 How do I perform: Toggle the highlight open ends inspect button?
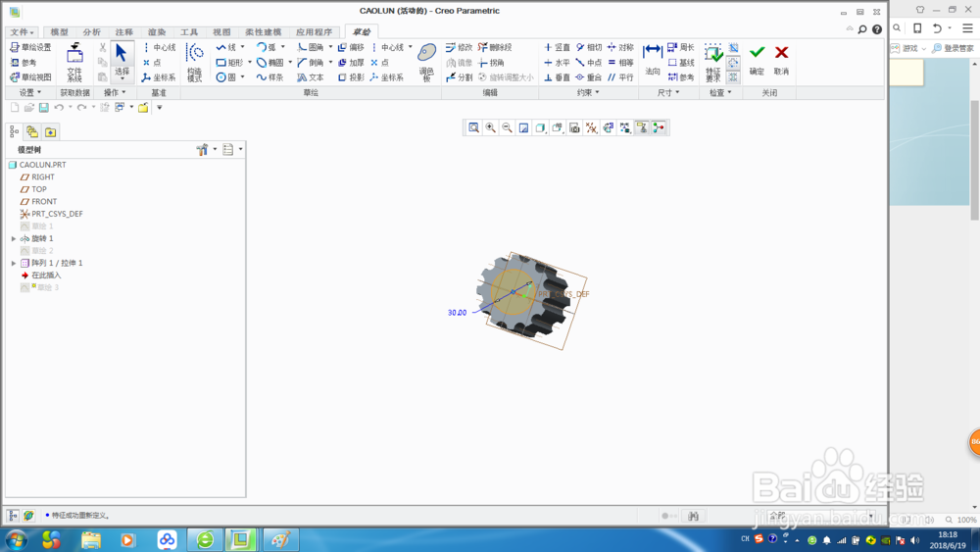pyautogui.click(x=733, y=63)
